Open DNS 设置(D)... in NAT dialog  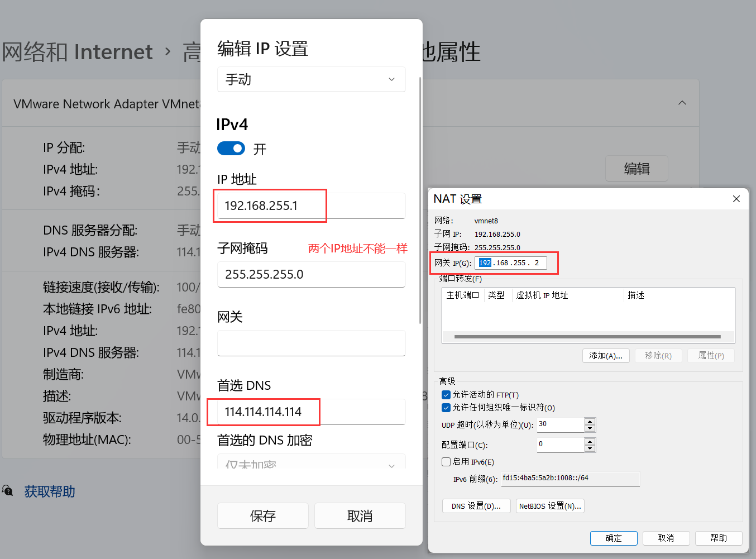[x=476, y=506]
